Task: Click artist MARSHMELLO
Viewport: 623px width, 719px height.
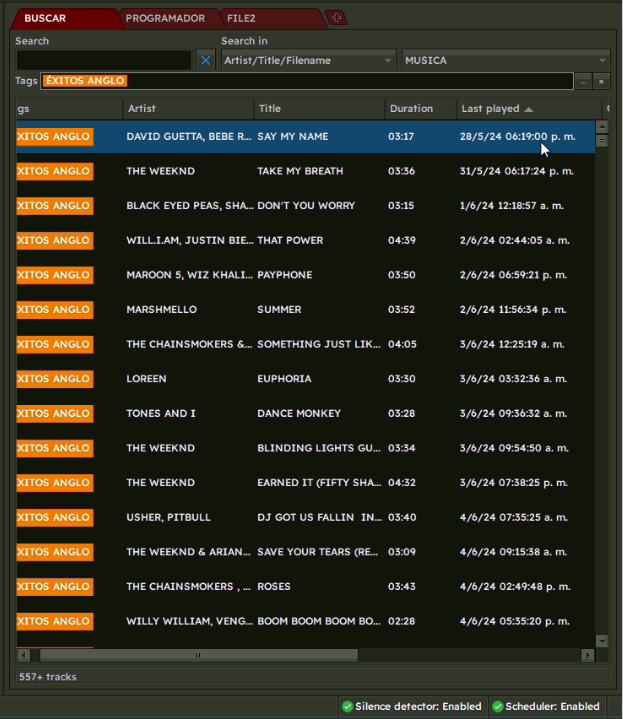Action: tap(161, 310)
